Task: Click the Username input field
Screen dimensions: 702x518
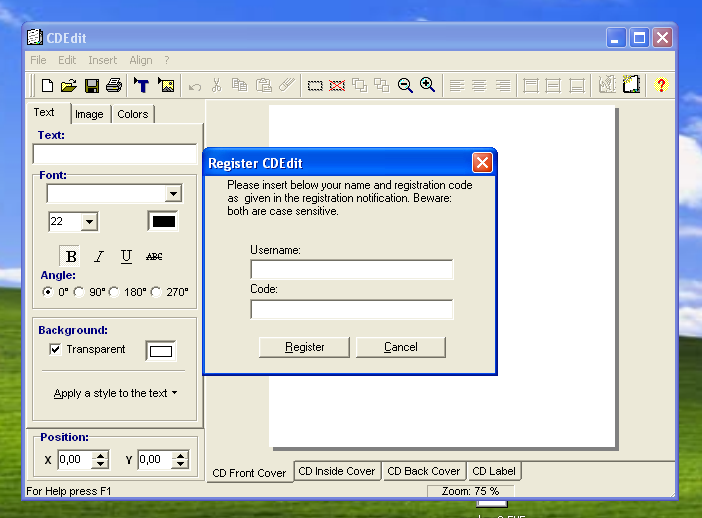Action: coord(351,270)
